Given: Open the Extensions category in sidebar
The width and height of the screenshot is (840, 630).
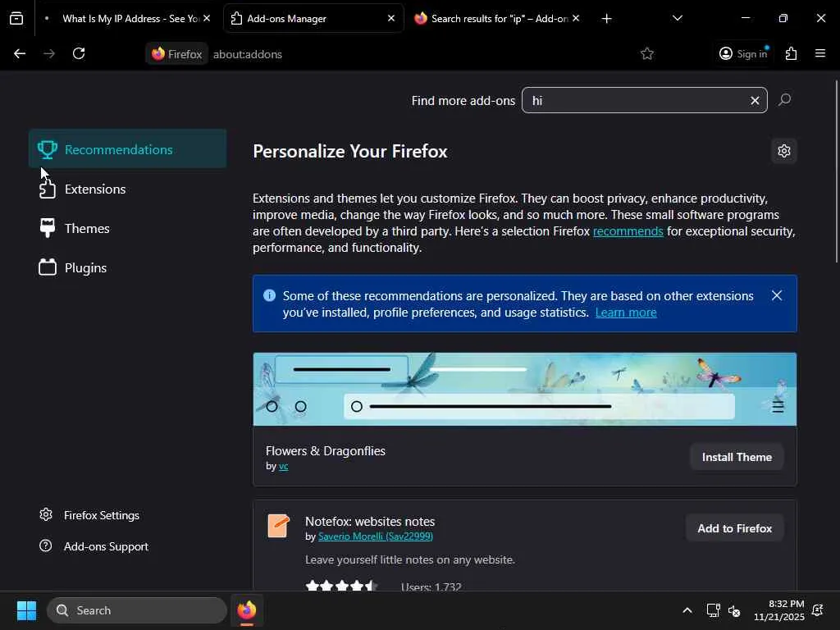Looking at the screenshot, I should pyautogui.click(x=127, y=189).
